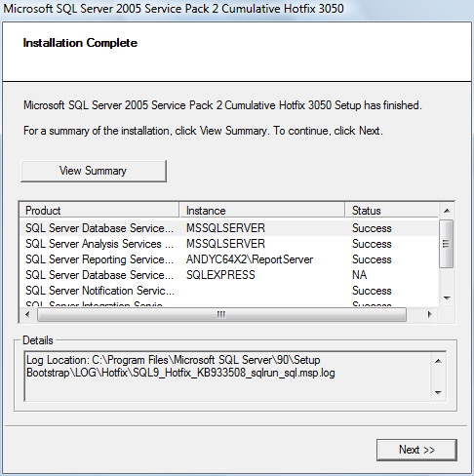Click the product list scroll up arrow
474x476 pixels.
(x=447, y=211)
